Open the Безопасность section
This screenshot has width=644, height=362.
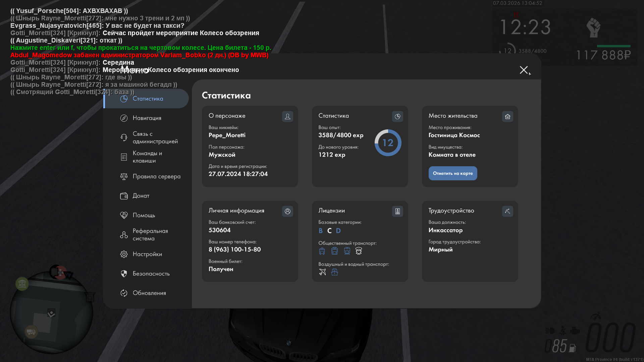point(151,274)
